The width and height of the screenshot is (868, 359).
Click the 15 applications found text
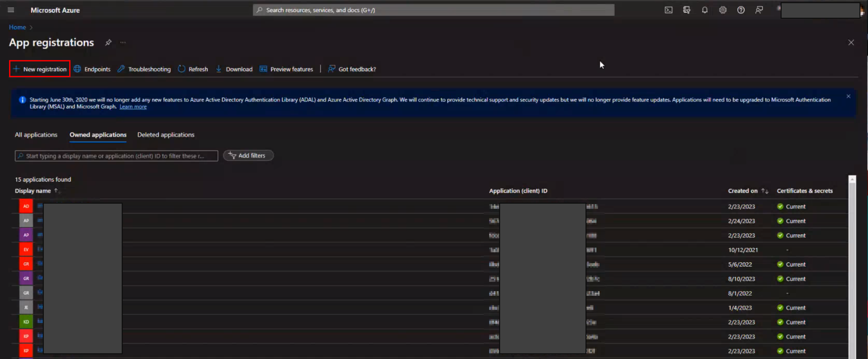(x=43, y=179)
